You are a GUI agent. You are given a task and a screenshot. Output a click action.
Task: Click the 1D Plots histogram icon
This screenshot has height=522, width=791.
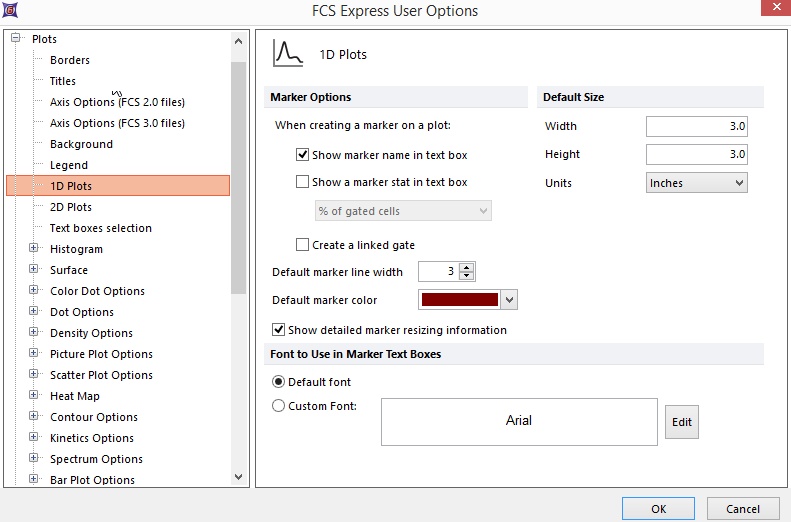pyautogui.click(x=289, y=53)
